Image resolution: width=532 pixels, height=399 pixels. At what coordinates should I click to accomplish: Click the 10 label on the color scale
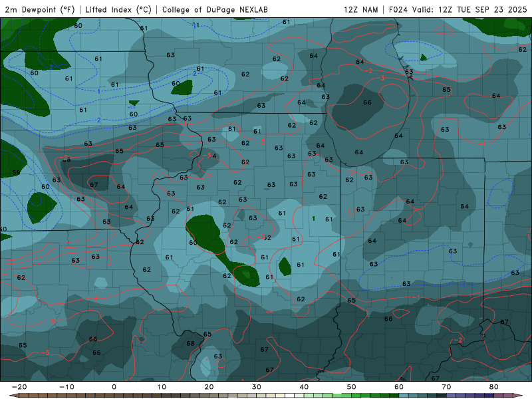coord(162,387)
